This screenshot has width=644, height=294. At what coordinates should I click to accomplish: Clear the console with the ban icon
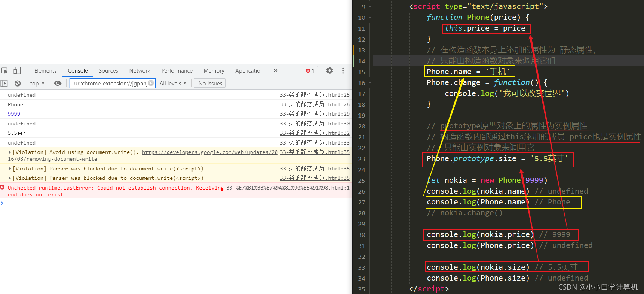coord(18,83)
